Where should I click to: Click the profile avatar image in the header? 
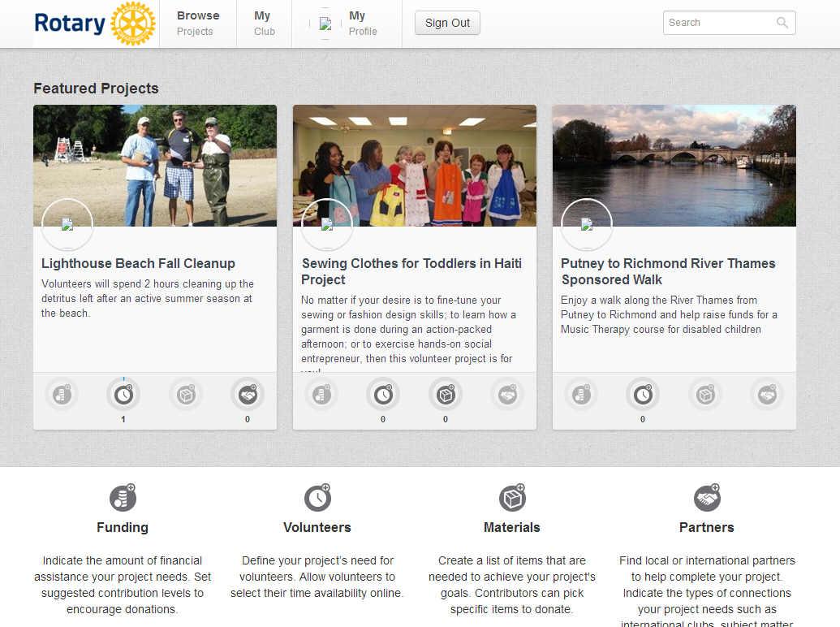click(325, 23)
